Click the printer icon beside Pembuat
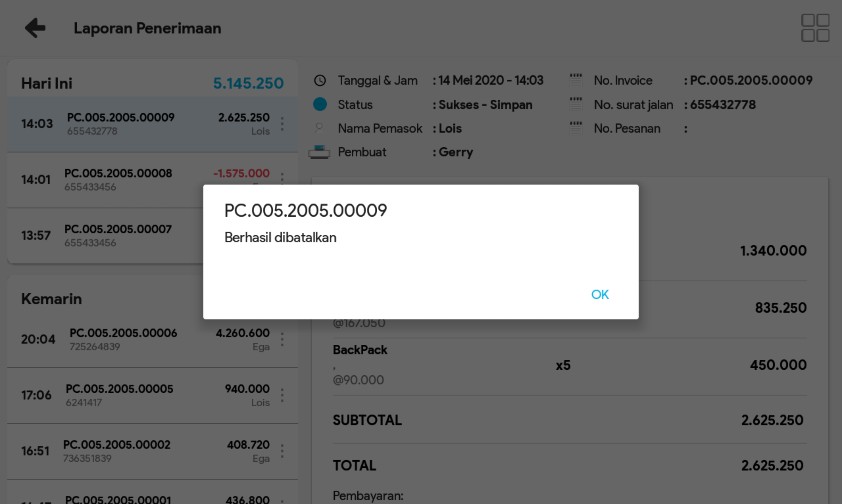 pyautogui.click(x=319, y=152)
